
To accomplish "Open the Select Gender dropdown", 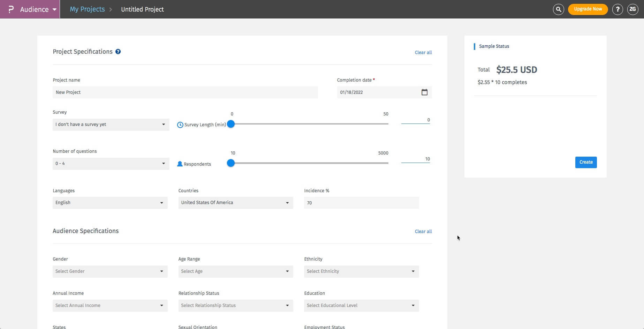I will tap(110, 271).
